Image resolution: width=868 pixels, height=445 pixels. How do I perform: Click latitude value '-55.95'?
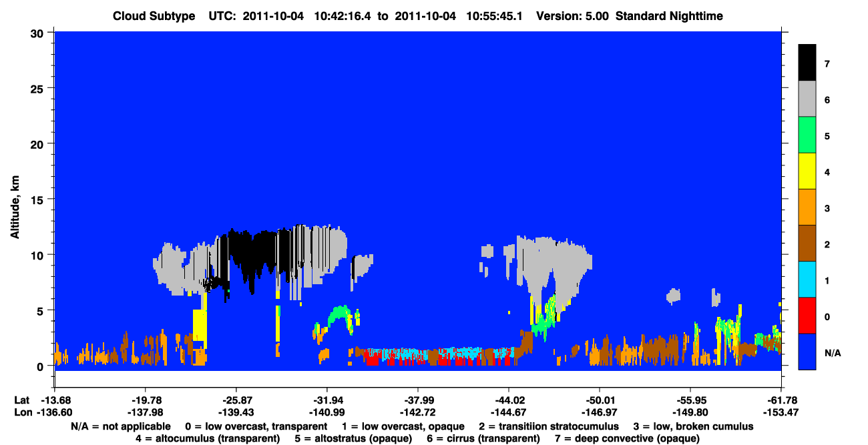point(690,400)
